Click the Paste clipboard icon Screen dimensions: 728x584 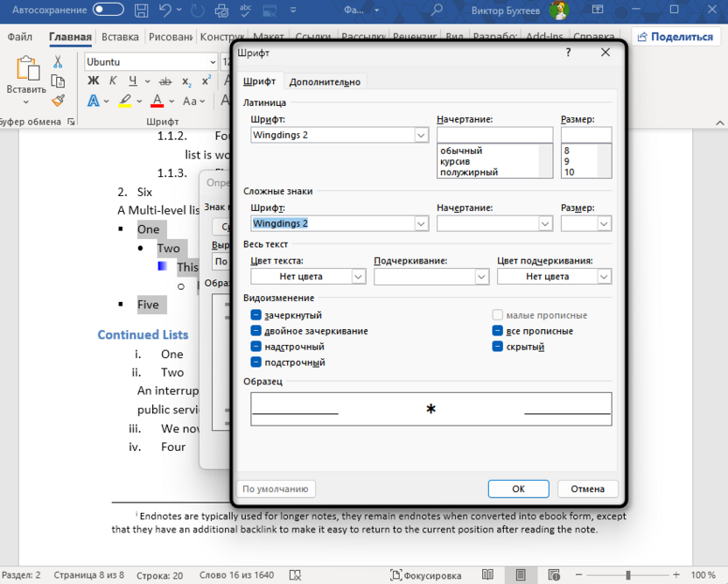(27, 68)
